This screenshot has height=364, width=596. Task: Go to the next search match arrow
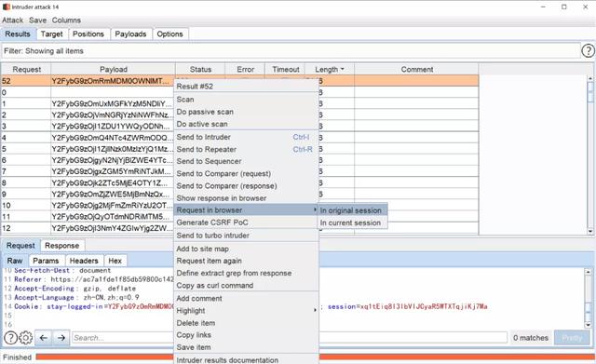[61, 337]
